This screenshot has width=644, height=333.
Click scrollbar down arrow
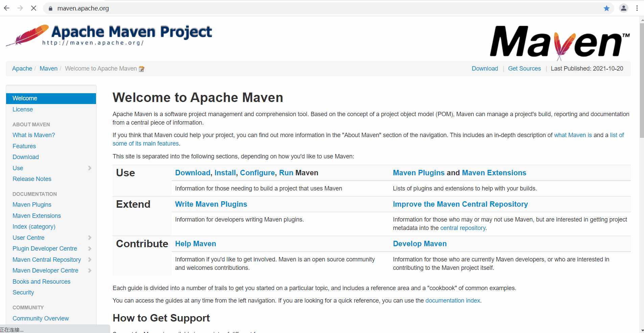click(642, 330)
